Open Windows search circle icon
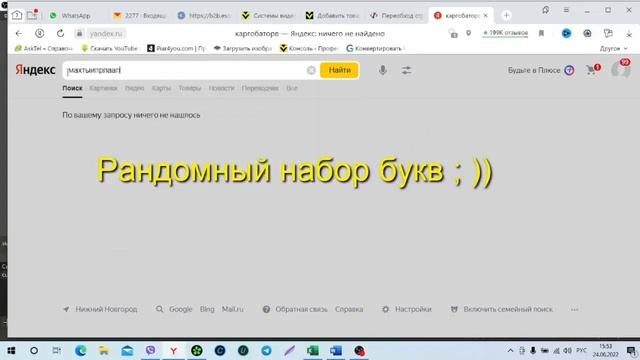The image size is (640, 360). 34,351
